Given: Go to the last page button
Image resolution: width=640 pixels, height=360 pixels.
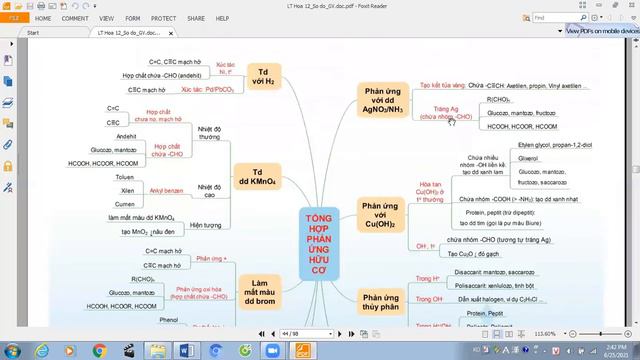Looking at the screenshot, I should coord(351,334).
